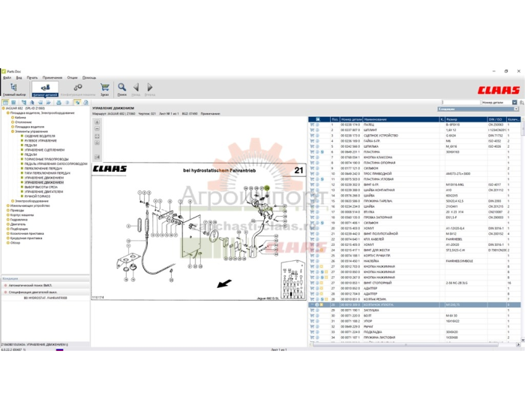The width and height of the screenshot is (525, 420).
Task: Click part row ЗАГЛУШКА position 29
Action: [x=415, y=310]
